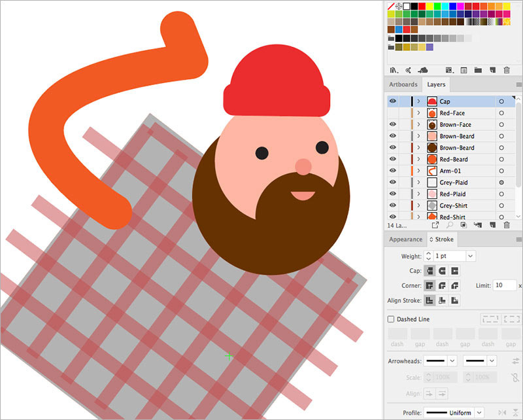Align dashes to corners and path ends icon
The image size is (523, 420).
511,319
